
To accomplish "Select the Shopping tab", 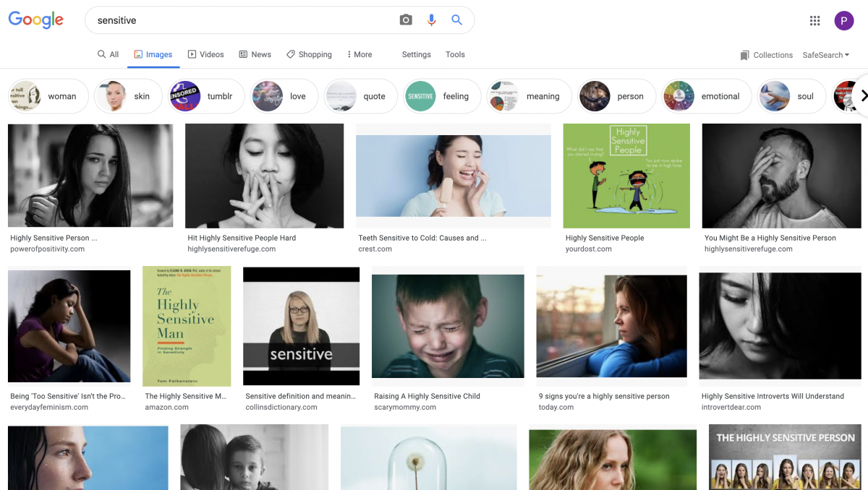I will click(310, 54).
